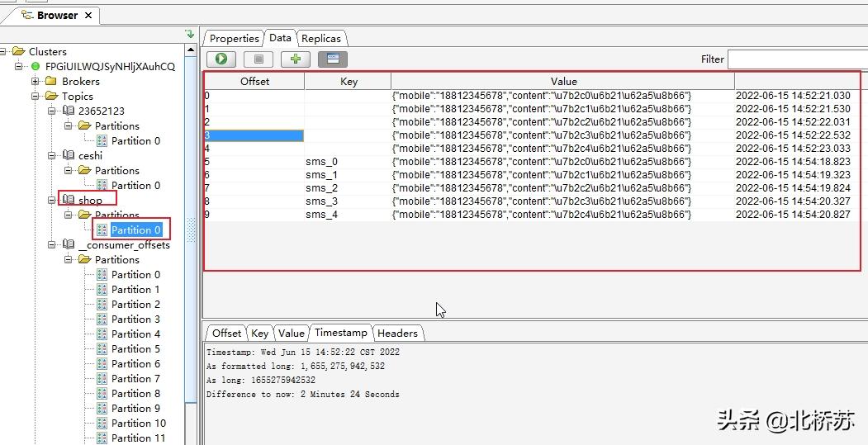The image size is (868, 445).
Task: Click Partitions folder icon under 23652123
Action: click(85, 125)
